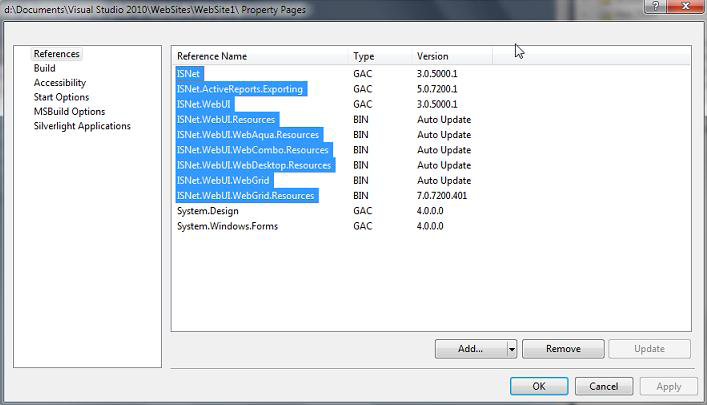Image resolution: width=707 pixels, height=405 pixels.
Task: Open help with the ? title button
Action: (655, 6)
